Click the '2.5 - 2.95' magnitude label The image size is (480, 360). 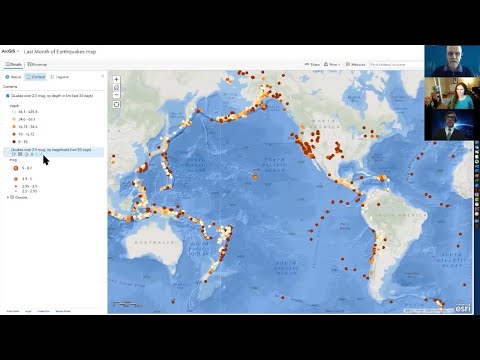(30, 191)
